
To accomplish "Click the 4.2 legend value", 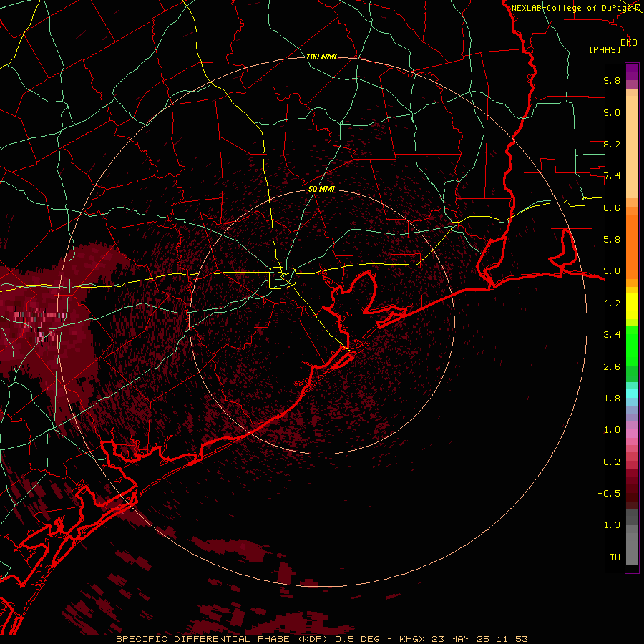I will 612,303.
